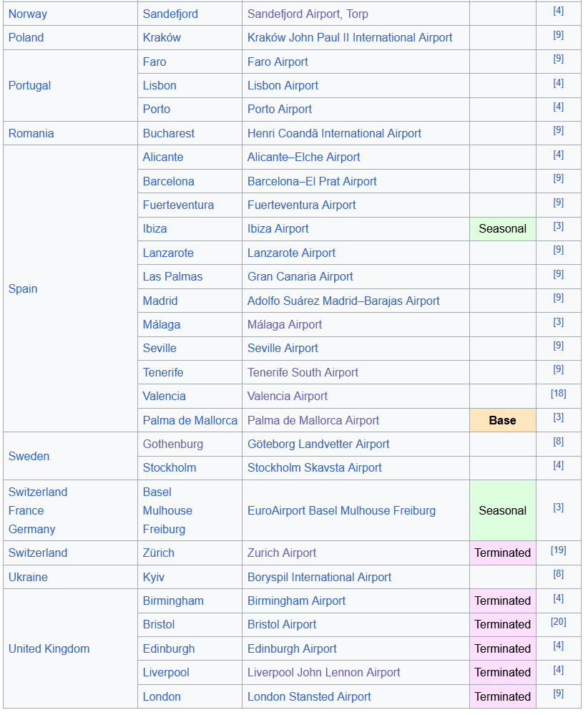The image size is (588, 715).
Task: Open the Bristol Airport link
Action: 282,624
